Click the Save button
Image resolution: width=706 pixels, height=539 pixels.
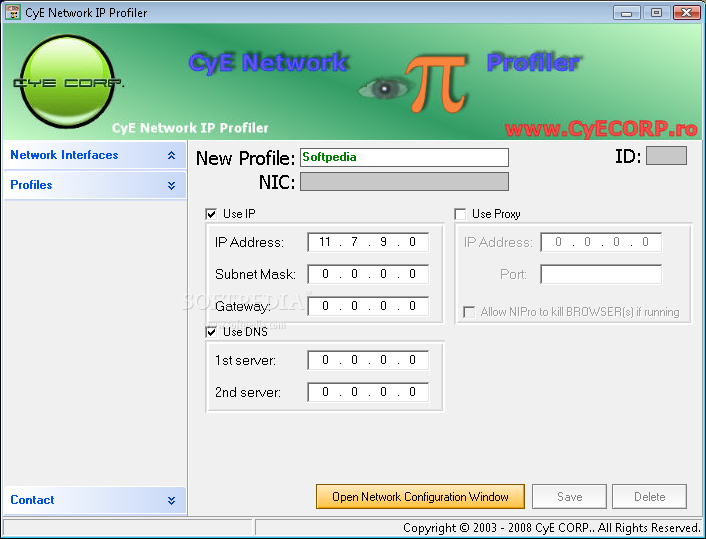pyautogui.click(x=570, y=497)
